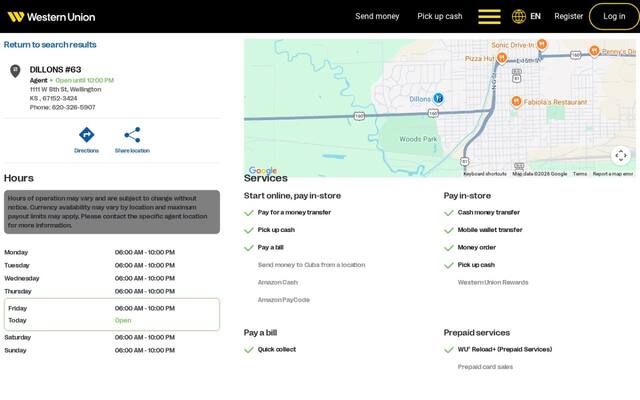This screenshot has width=640, height=400.
Task: Click the Woods Park label on map
Action: (418, 139)
